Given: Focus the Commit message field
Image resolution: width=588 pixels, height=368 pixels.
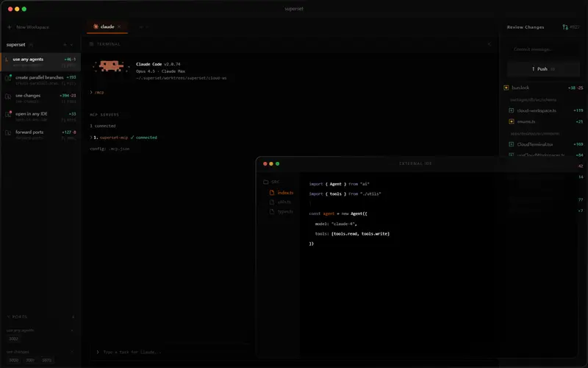Looking at the screenshot, I should [x=543, y=49].
